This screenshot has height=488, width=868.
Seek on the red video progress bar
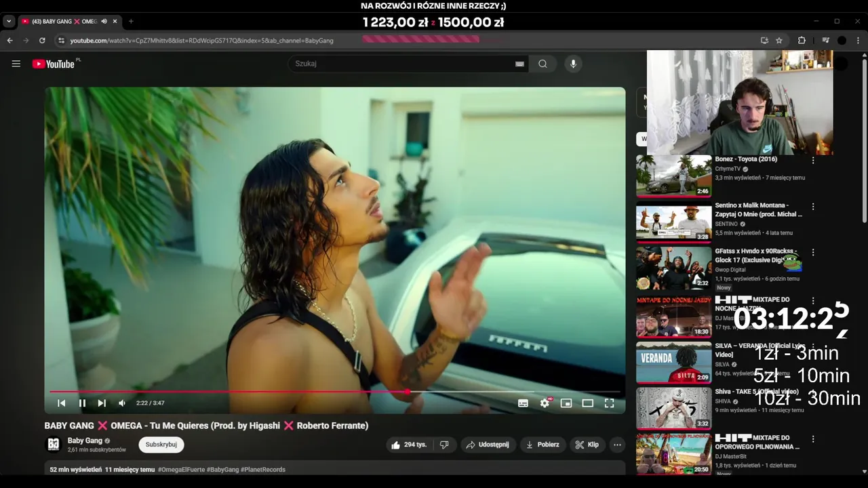335,392
